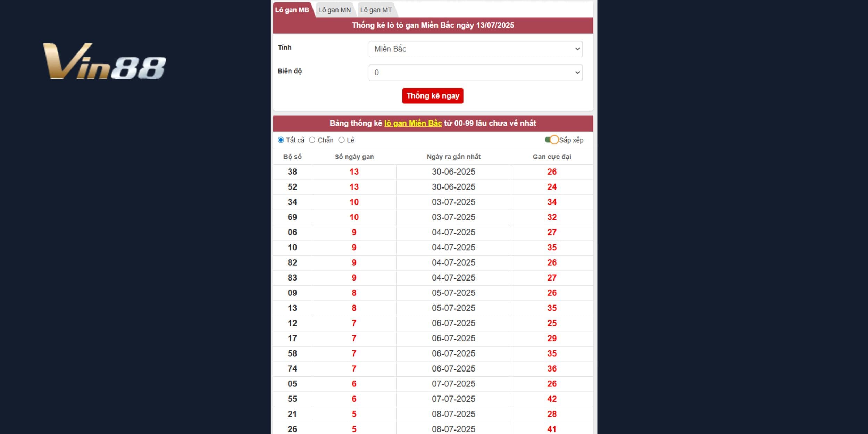This screenshot has width=868, height=434.
Task: Select number 83 in Bộ số column
Action: pos(292,278)
